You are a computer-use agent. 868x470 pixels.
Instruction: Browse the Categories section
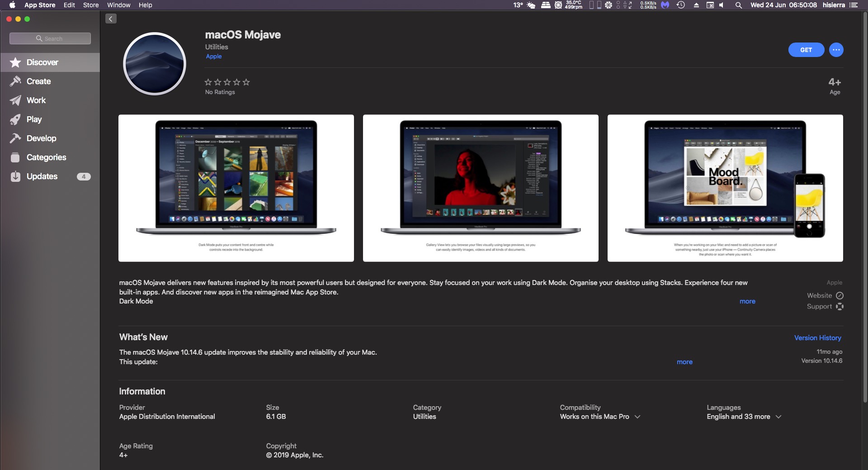pos(46,157)
